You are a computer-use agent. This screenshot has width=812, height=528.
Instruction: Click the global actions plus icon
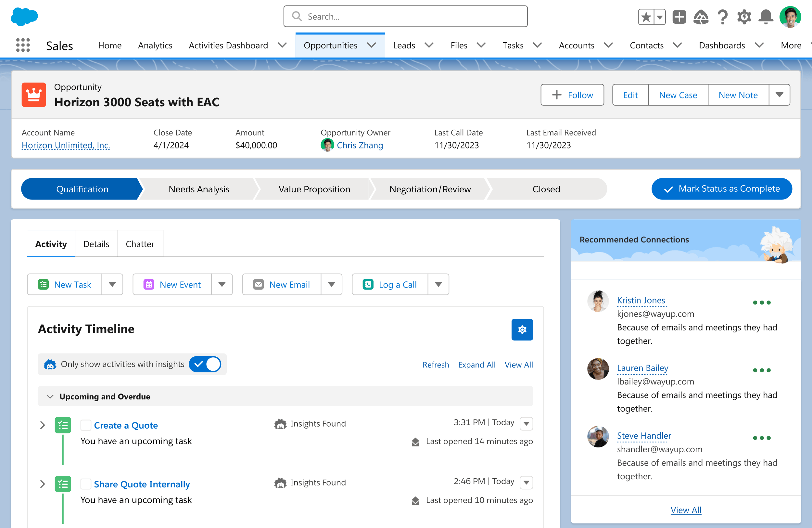click(x=679, y=17)
